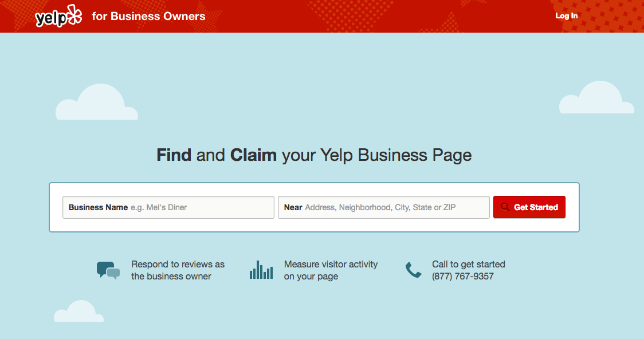Viewport: 644px width, 339px height.
Task: Click "Respond to reviews as the business owner" text
Action: 178,270
